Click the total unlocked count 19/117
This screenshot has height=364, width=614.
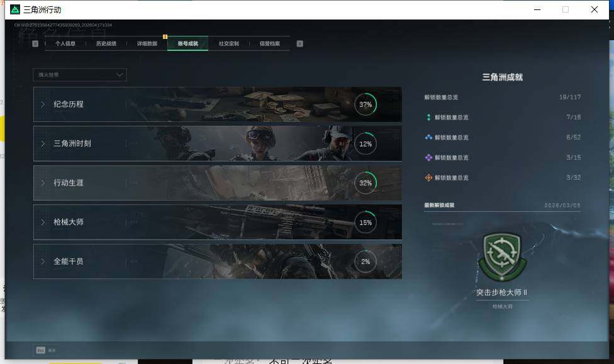click(570, 97)
